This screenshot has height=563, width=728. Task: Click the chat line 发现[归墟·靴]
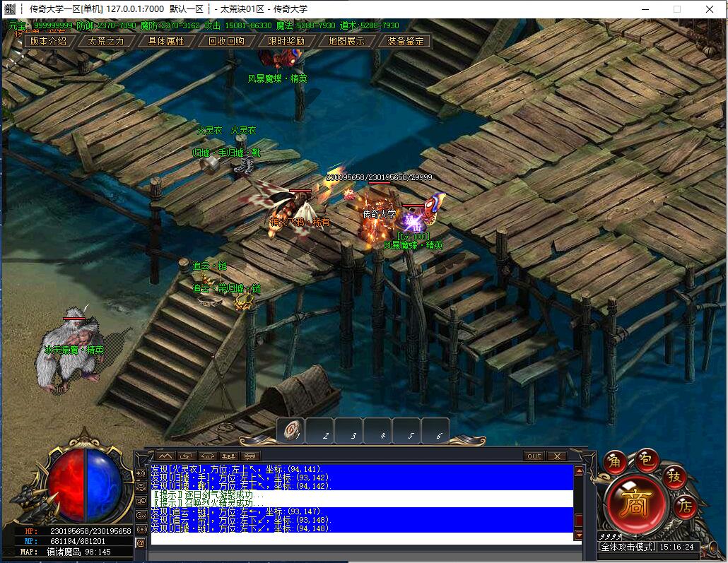click(x=242, y=485)
